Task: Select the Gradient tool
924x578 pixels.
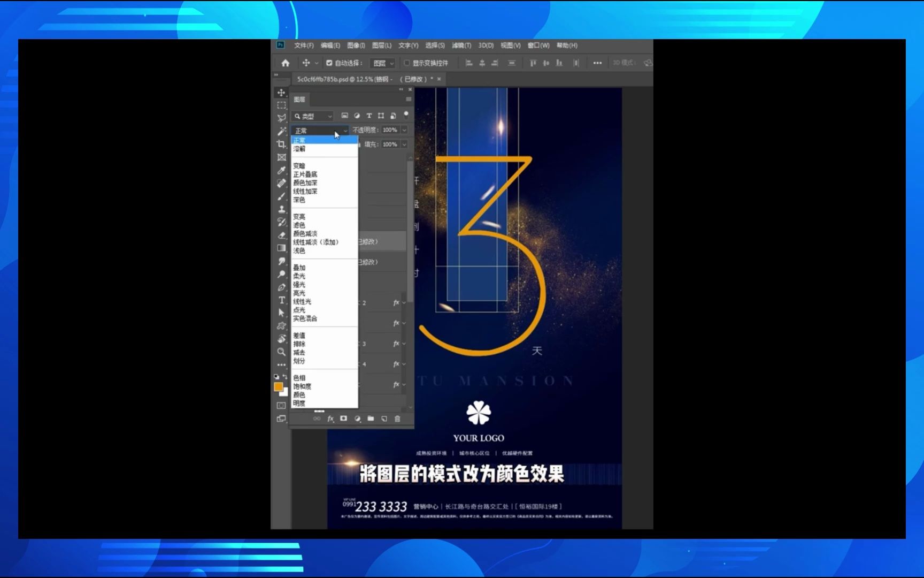Action: (x=281, y=248)
